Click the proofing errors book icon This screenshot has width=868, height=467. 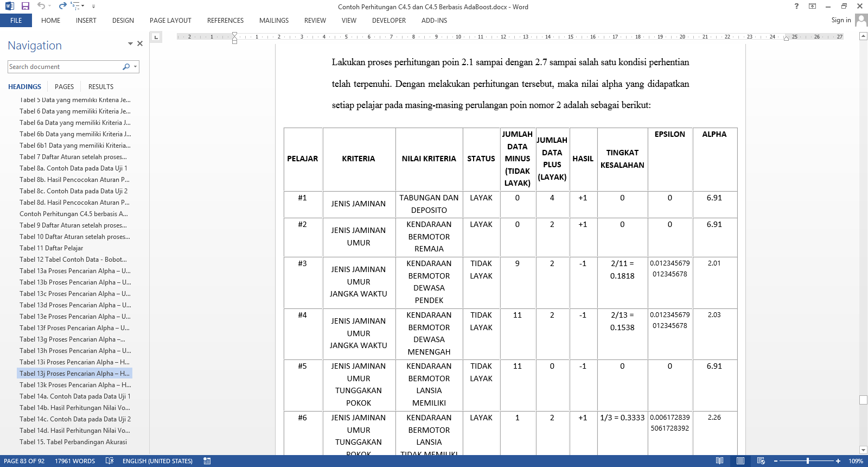(x=110, y=461)
